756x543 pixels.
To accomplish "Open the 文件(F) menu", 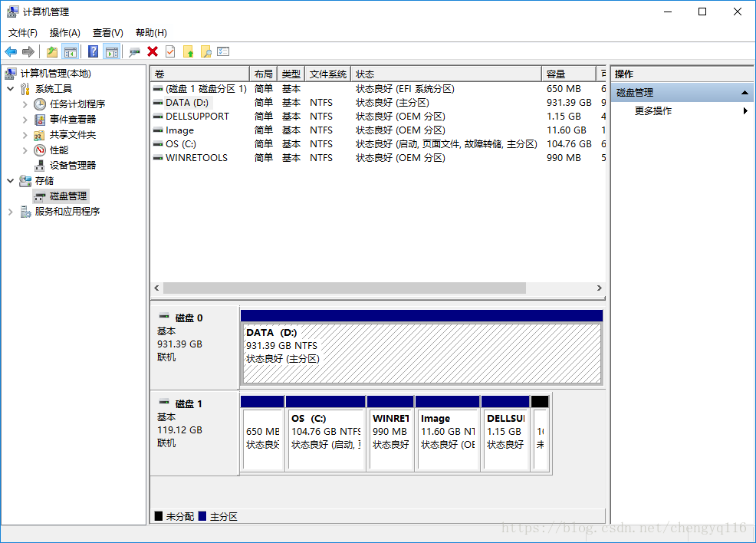I will coord(23,33).
